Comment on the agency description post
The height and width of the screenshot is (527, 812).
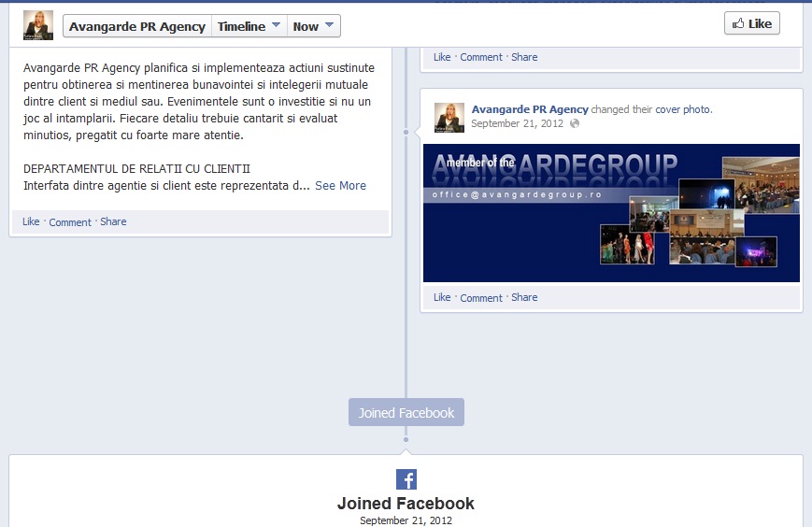pos(70,222)
